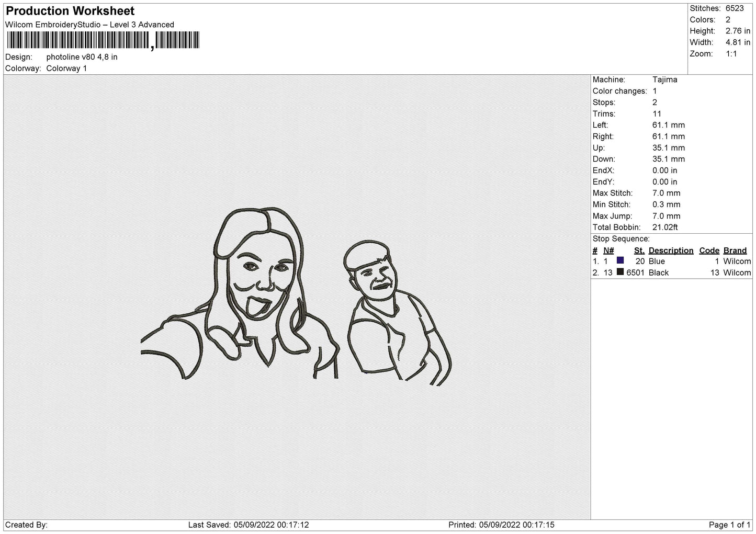Viewport: 756px width, 534px height.
Task: Click the 'Description' column header
Action: (x=671, y=251)
